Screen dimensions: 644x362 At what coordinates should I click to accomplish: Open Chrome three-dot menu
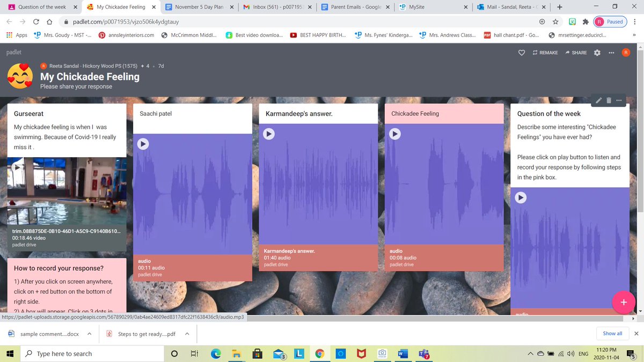coord(635,22)
